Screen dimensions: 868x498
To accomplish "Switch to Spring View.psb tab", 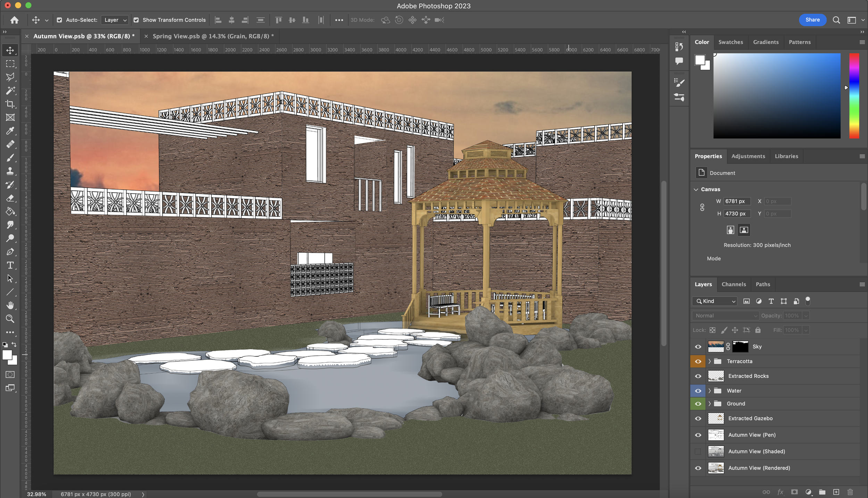I will coord(213,36).
